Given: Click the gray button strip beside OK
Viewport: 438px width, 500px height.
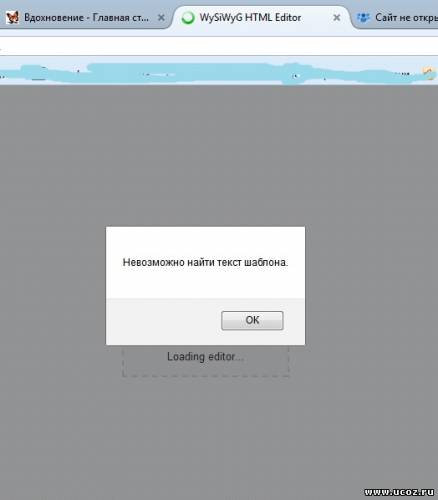Looking at the screenshot, I should 163,321.
